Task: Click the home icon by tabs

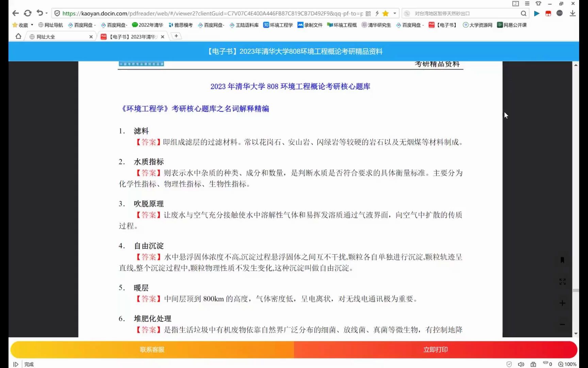Action: [18, 36]
